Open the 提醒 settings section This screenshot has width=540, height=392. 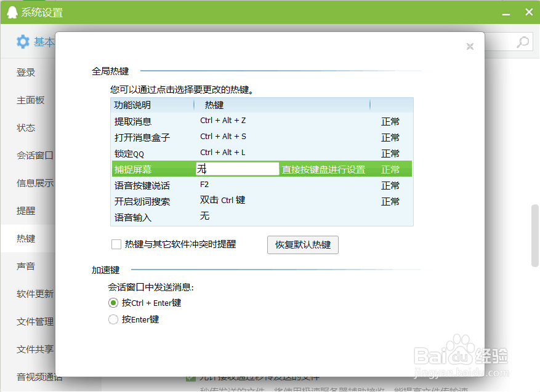pyautogui.click(x=26, y=210)
